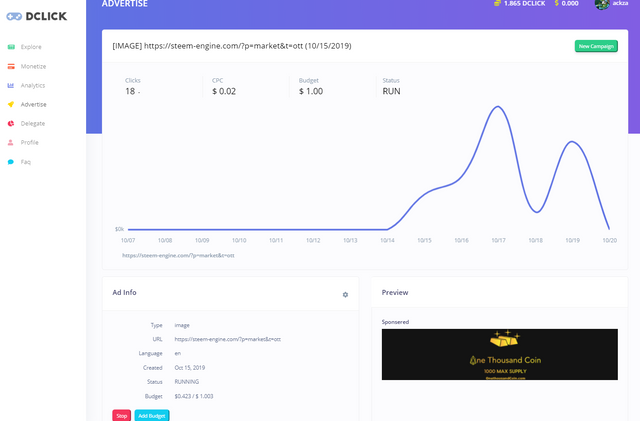This screenshot has width=640, height=421.
Task: Click the 10/17 peak on chart line
Action: tap(498, 107)
